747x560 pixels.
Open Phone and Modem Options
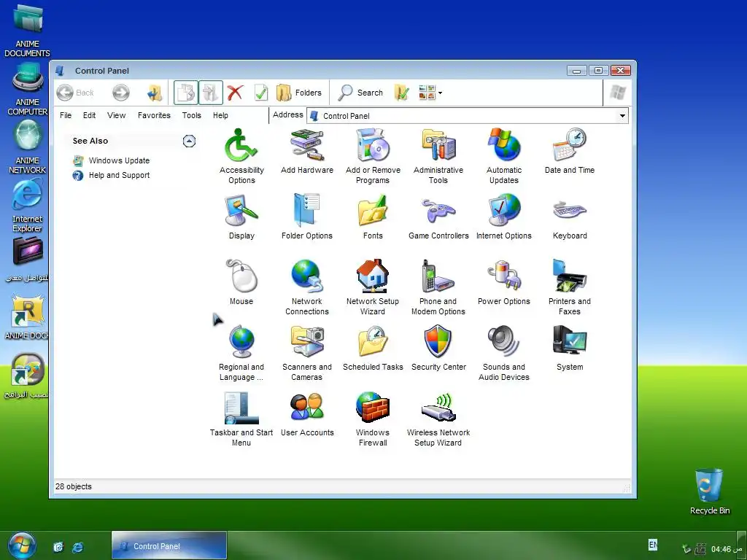coord(438,287)
